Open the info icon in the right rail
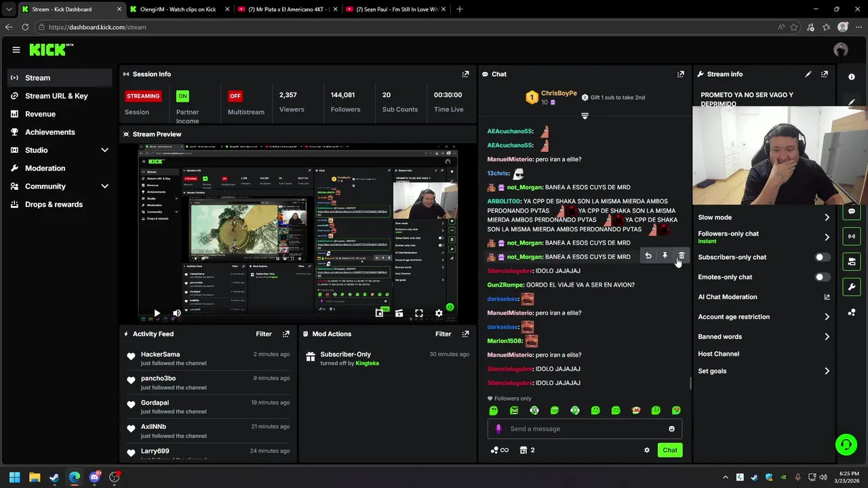The image size is (868, 488). click(x=852, y=77)
